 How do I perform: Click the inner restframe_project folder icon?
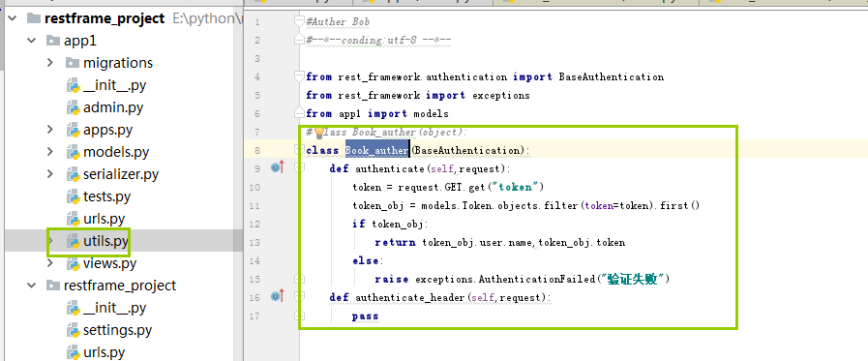coord(53,286)
